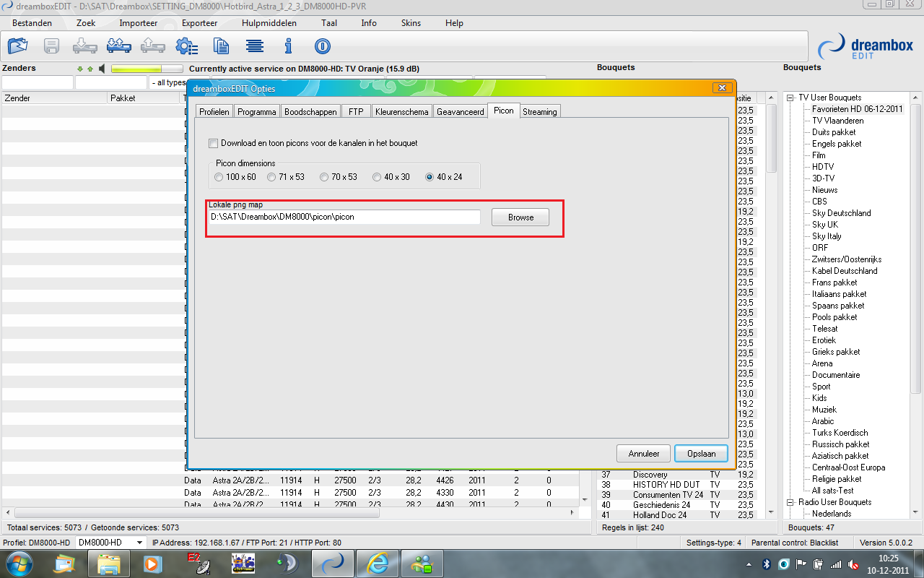The image size is (924, 578).
Task: Click Bluetooth icon in system tray
Action: (767, 564)
